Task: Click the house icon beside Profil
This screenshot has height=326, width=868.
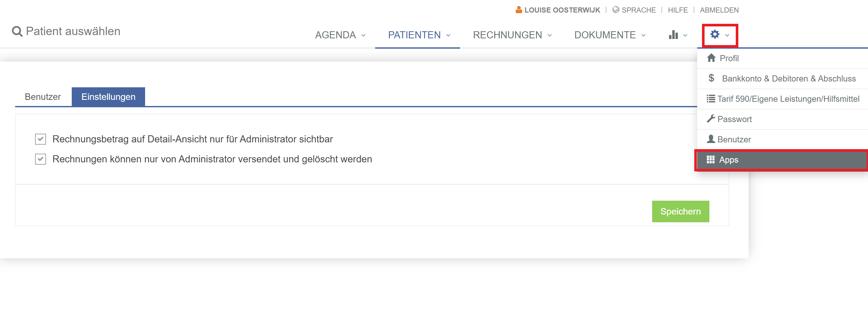Action: (x=711, y=58)
